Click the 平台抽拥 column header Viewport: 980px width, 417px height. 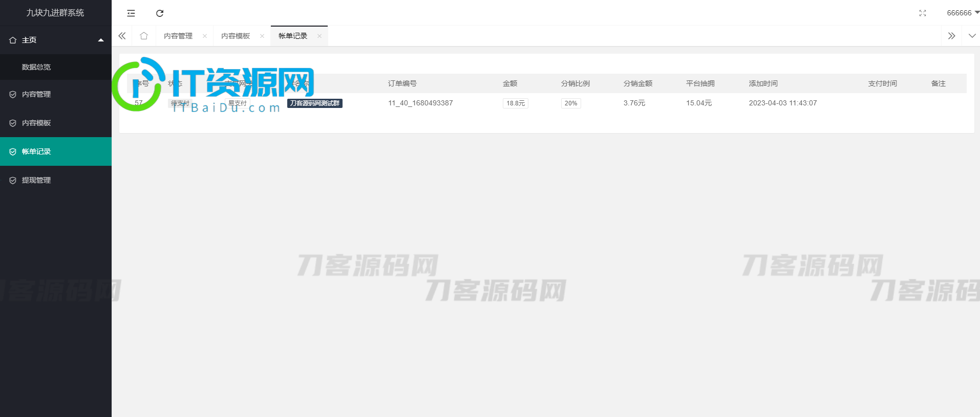point(700,83)
